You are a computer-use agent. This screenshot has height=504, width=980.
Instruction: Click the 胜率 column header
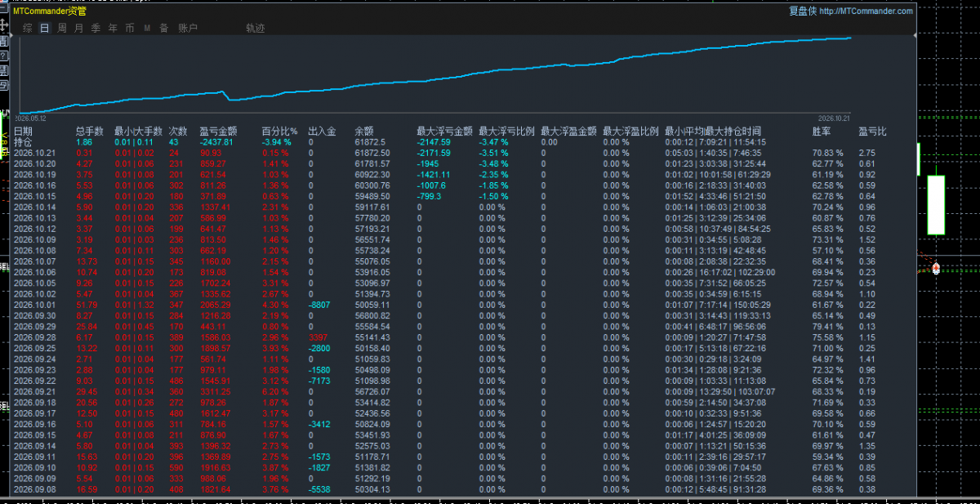(822, 131)
